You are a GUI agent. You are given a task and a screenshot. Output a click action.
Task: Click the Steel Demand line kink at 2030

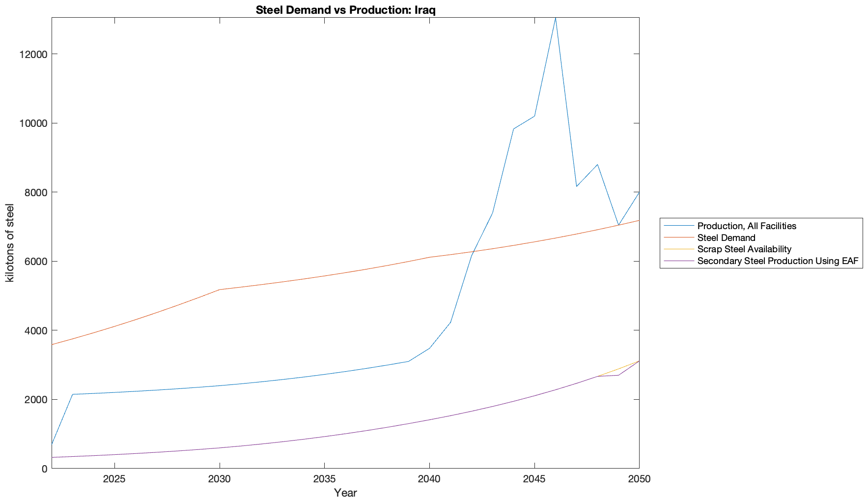(219, 290)
